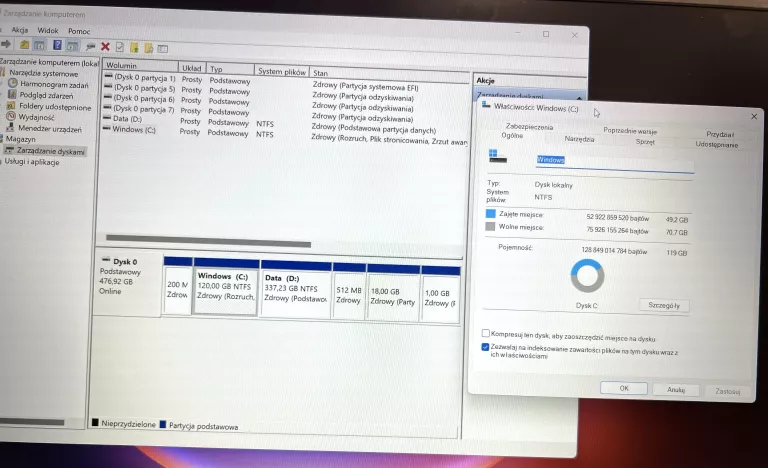The height and width of the screenshot is (468, 768).
Task: Click the Dysk 0 disk icon in graphical view
Action: [x=106, y=260]
